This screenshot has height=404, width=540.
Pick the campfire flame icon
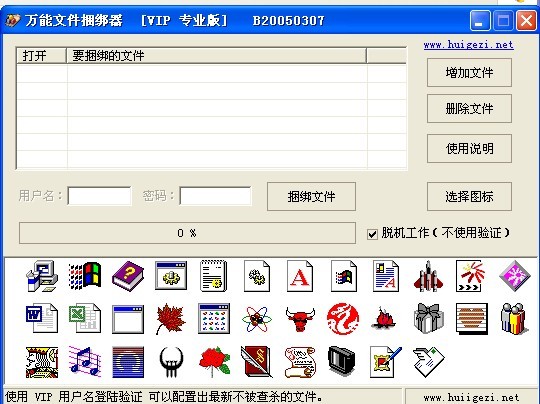[x=384, y=318]
